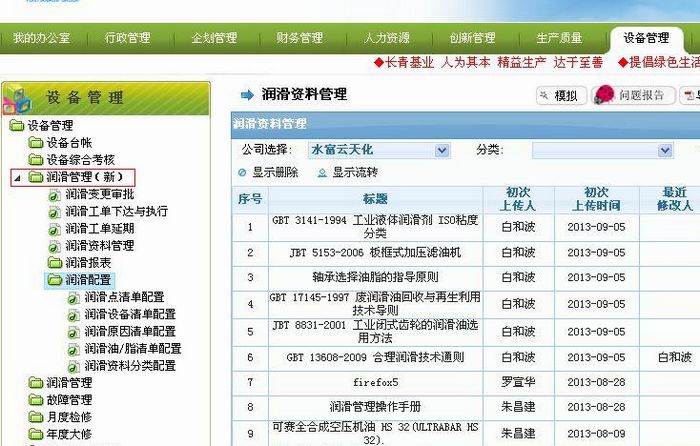Click the 显示删除 filter icon
Viewport: 700px width, 446px height.
coord(242,172)
